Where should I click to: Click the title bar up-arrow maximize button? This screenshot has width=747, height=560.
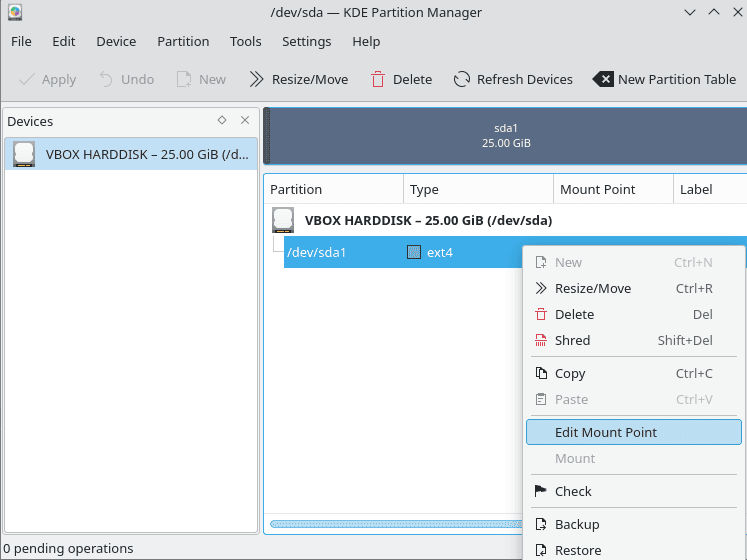pyautogui.click(x=714, y=12)
